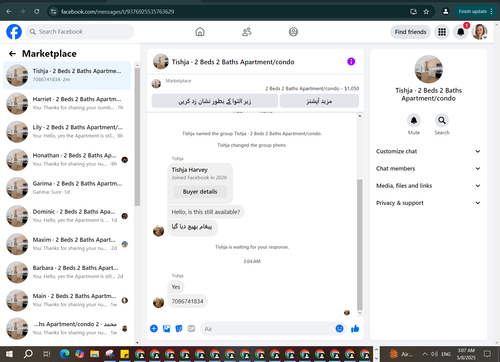This screenshot has height=362, width=500.
Task: Click the chat header listing thumbnail
Action: click(161, 62)
